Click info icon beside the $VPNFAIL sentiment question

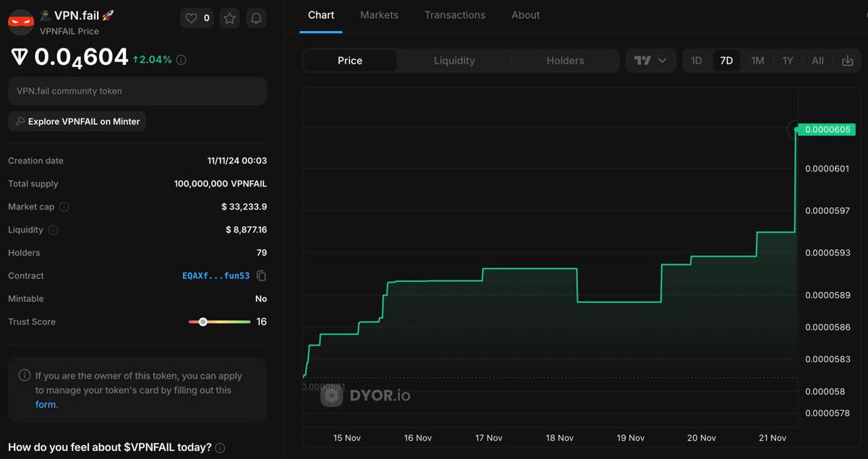220,448
